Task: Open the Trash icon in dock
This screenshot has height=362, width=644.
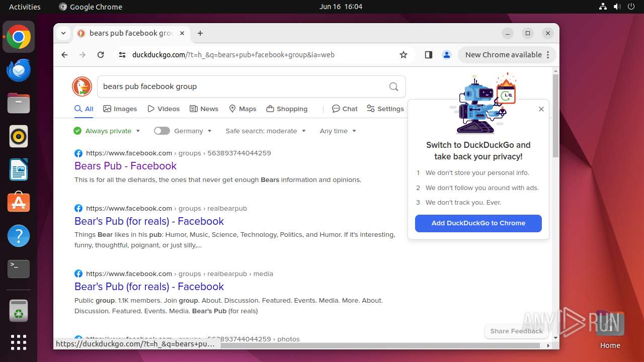Action: 19,310
